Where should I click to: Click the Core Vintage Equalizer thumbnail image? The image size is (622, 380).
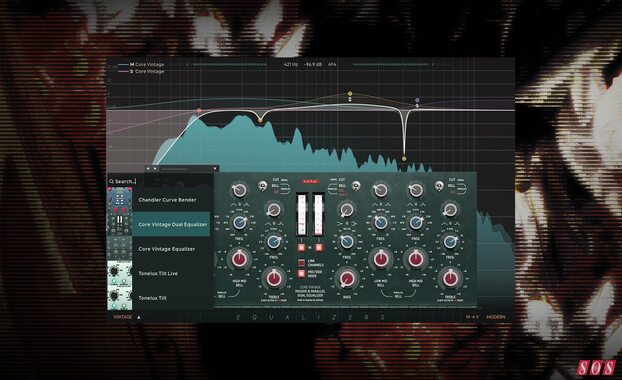coord(120,249)
